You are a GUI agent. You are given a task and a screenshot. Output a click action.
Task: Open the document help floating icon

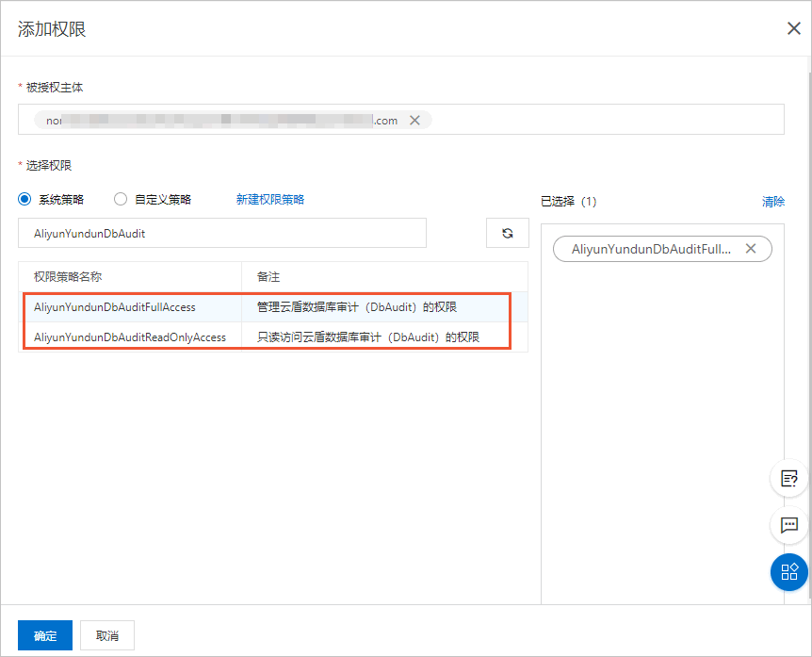[x=789, y=478]
